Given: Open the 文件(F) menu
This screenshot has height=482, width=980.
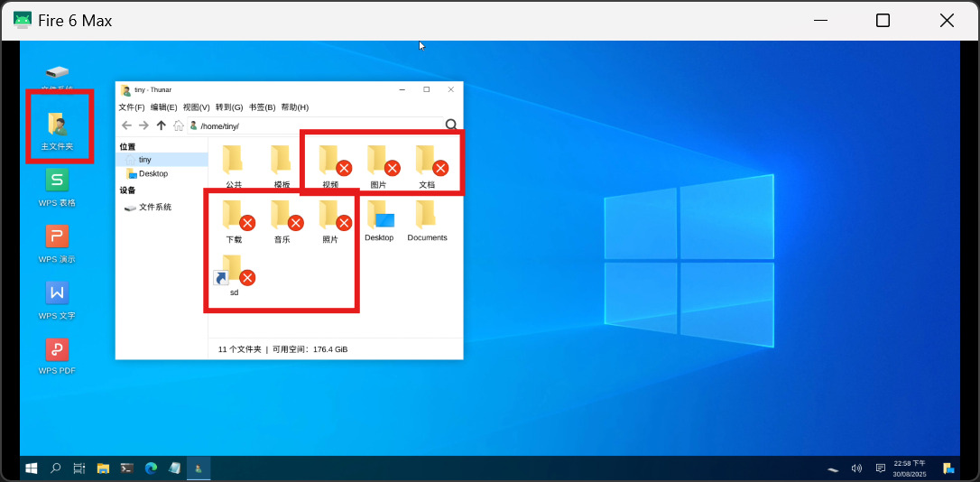Looking at the screenshot, I should pos(132,107).
